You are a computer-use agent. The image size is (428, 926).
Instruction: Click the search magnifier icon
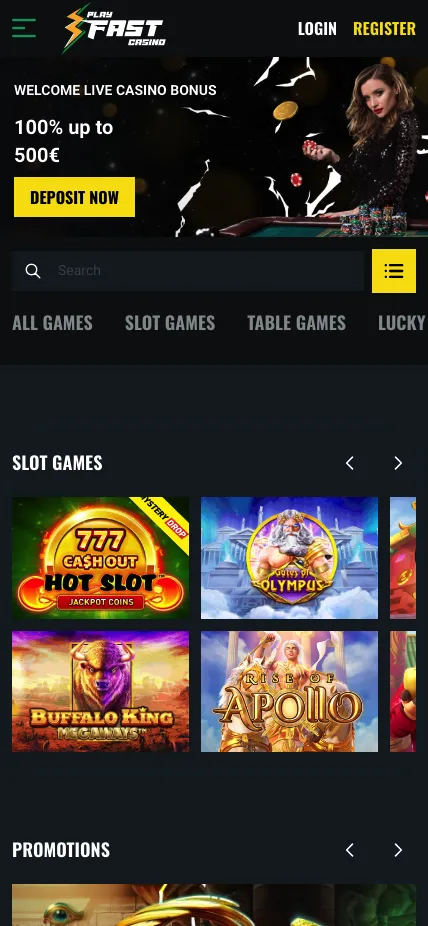(x=33, y=271)
